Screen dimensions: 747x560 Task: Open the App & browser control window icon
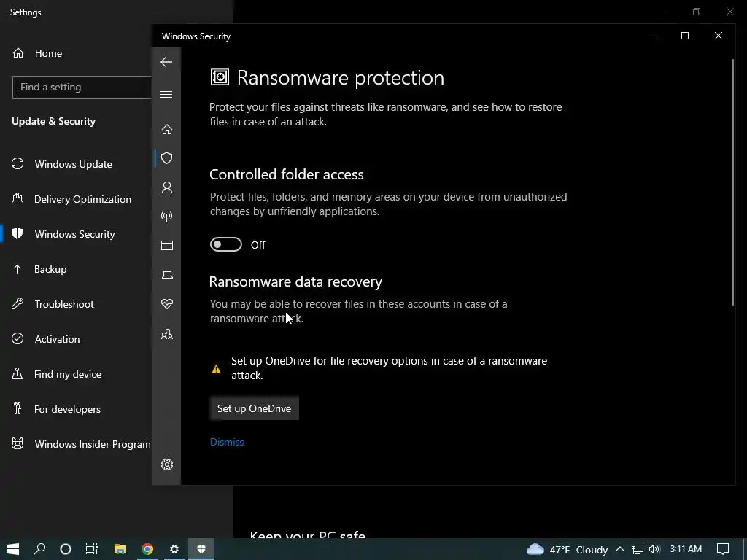click(167, 245)
